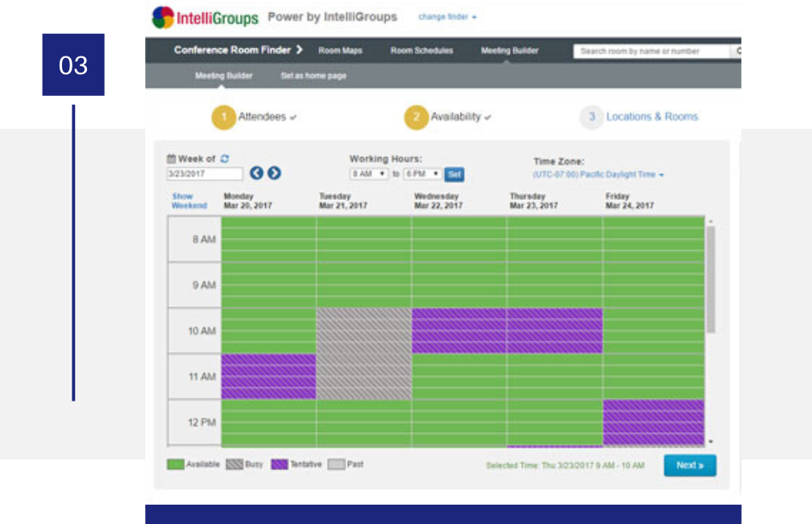Select the step 2 Availability circle
The image size is (812, 524).
click(416, 117)
